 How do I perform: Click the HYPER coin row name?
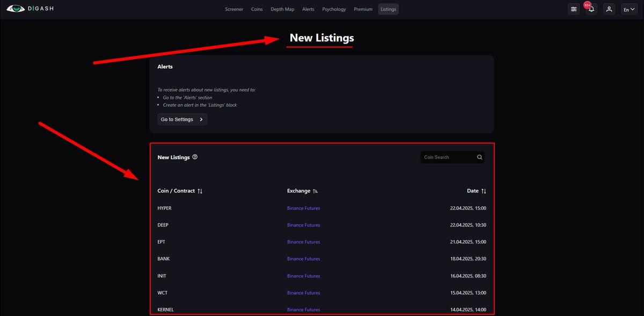pos(164,208)
